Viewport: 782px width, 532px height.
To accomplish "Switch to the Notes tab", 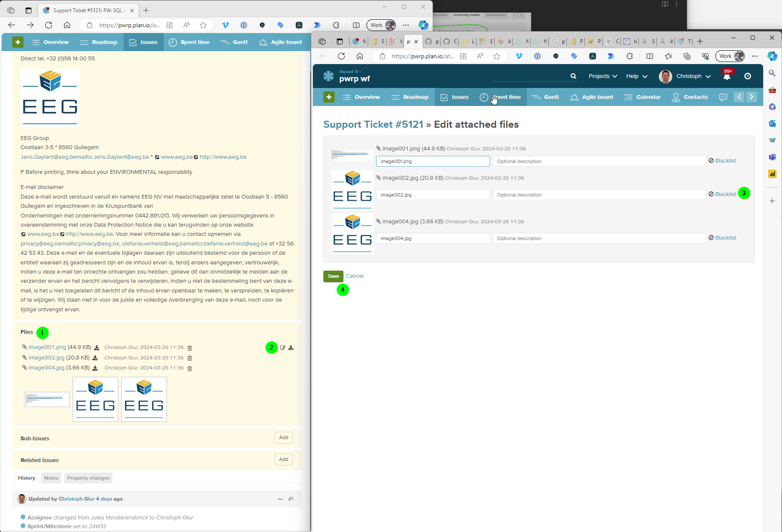I will (x=51, y=478).
